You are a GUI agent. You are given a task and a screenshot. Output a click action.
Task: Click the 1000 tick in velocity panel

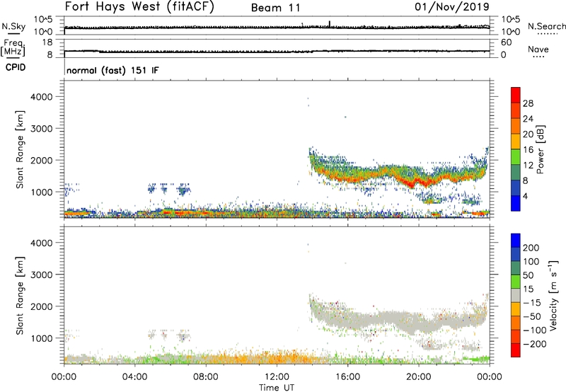coord(42,338)
